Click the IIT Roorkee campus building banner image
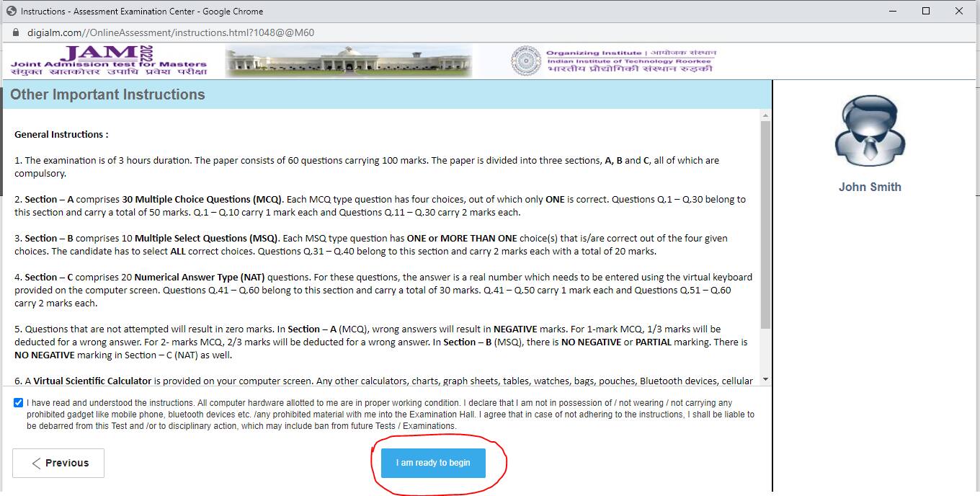This screenshot has height=496, width=980. coord(347,61)
